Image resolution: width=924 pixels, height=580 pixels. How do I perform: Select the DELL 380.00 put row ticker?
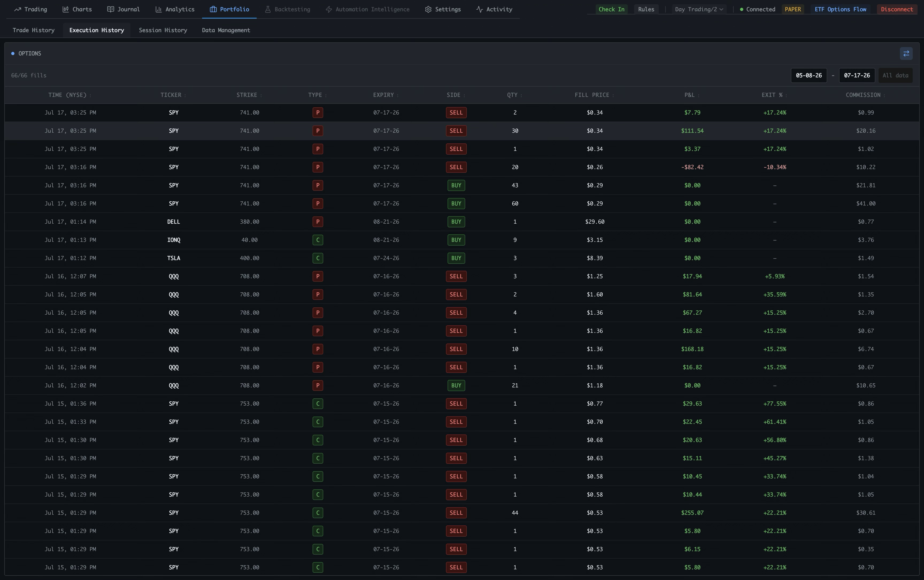174,222
